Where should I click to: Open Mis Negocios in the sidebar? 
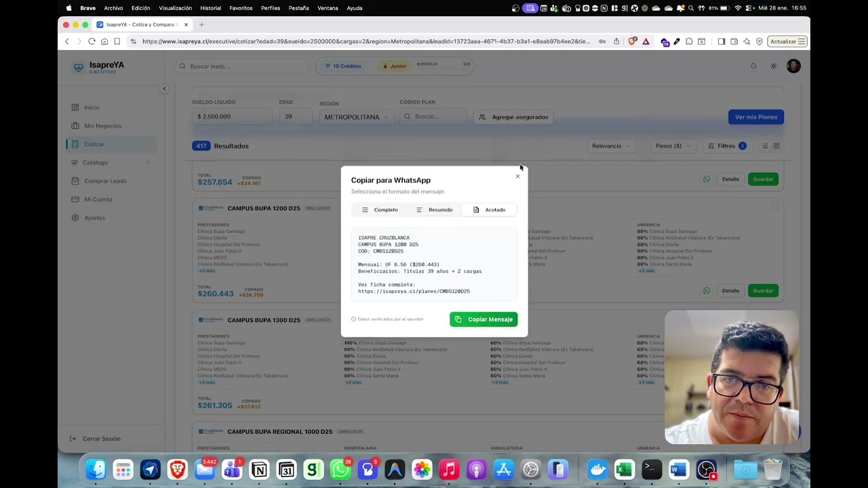coord(103,125)
